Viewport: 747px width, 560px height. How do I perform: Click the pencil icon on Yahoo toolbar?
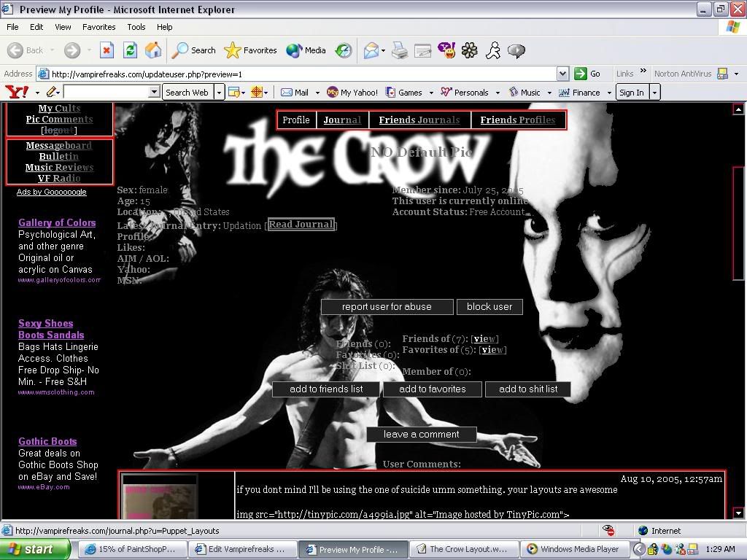click(x=52, y=92)
